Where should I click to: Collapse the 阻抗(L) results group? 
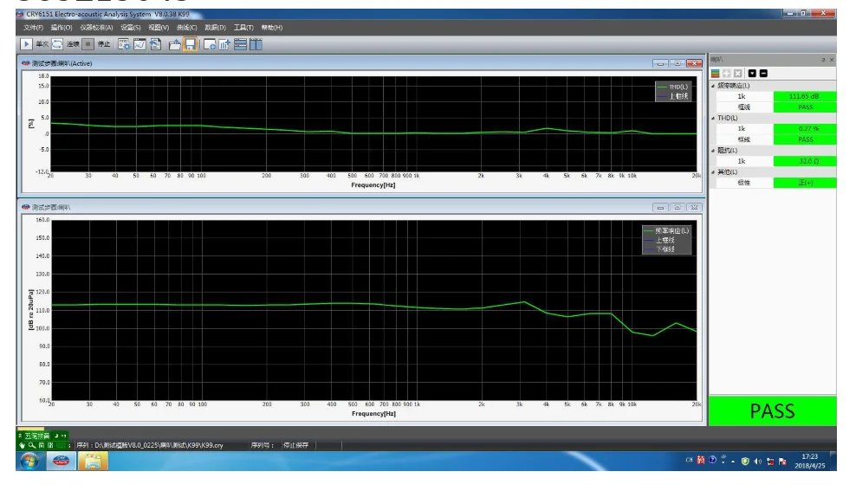click(713, 150)
